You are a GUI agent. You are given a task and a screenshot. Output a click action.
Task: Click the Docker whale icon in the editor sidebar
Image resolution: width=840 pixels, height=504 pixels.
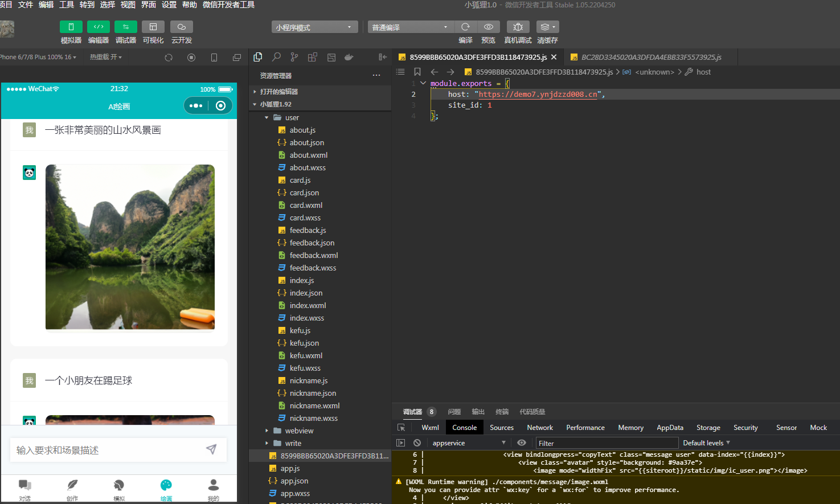349,57
